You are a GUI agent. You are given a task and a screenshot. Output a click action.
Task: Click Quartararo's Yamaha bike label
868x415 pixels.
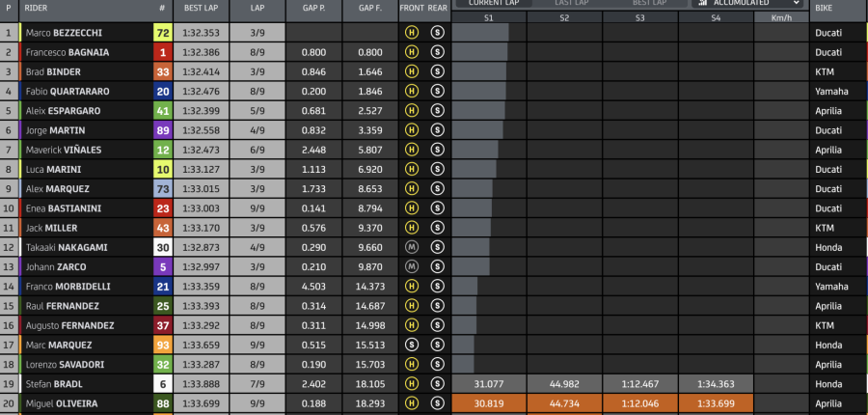point(831,92)
